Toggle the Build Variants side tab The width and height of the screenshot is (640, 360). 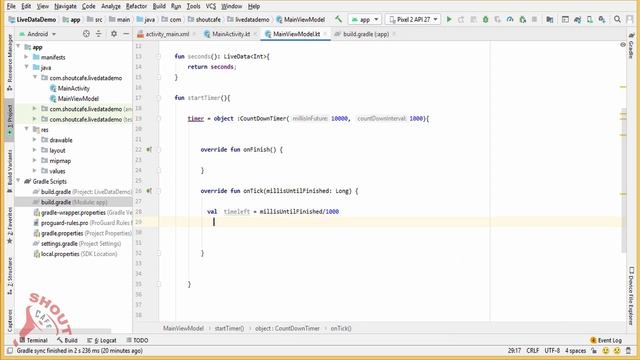point(9,171)
